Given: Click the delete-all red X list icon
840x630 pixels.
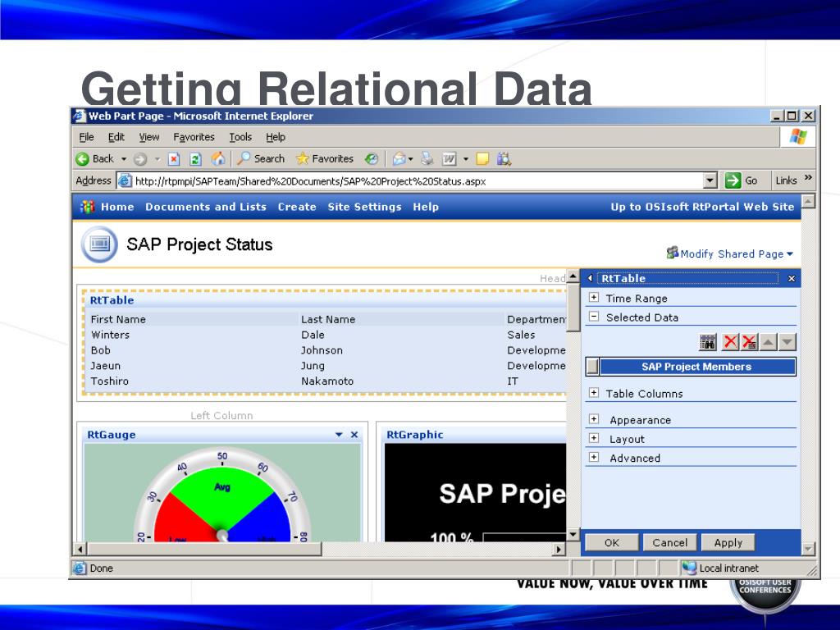Looking at the screenshot, I should [749, 342].
